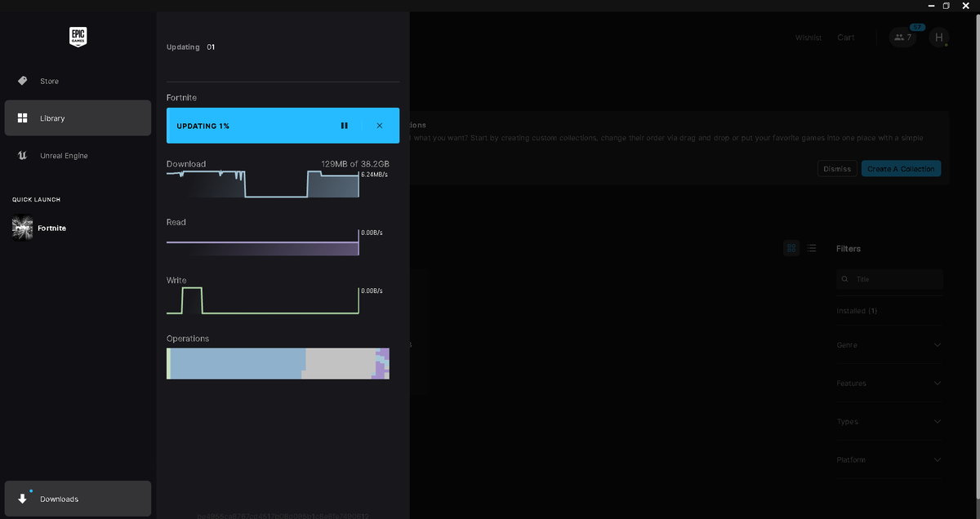Dismiss the collections notification
This screenshot has height=519, width=980.
click(x=837, y=168)
